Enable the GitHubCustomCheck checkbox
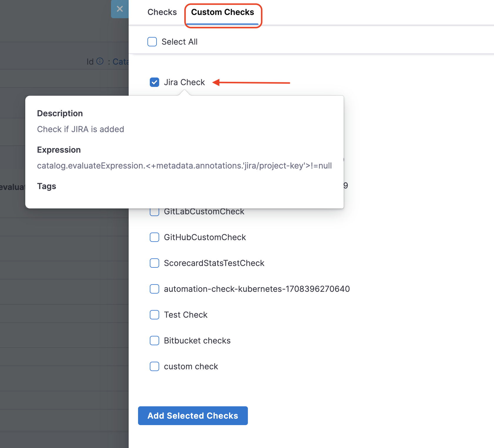Image resolution: width=494 pixels, height=448 pixels. (154, 237)
